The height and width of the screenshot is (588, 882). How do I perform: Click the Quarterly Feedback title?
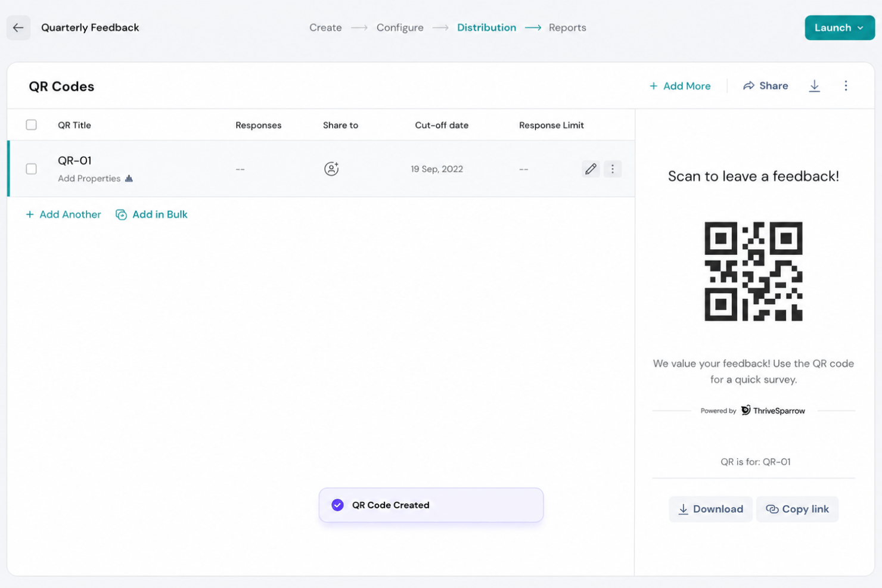pyautogui.click(x=90, y=27)
